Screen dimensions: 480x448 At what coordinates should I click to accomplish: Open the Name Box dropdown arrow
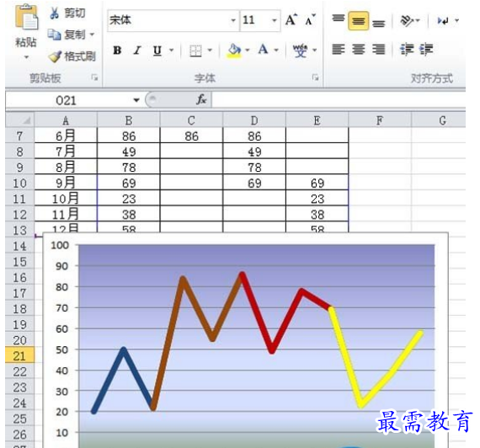pos(136,100)
